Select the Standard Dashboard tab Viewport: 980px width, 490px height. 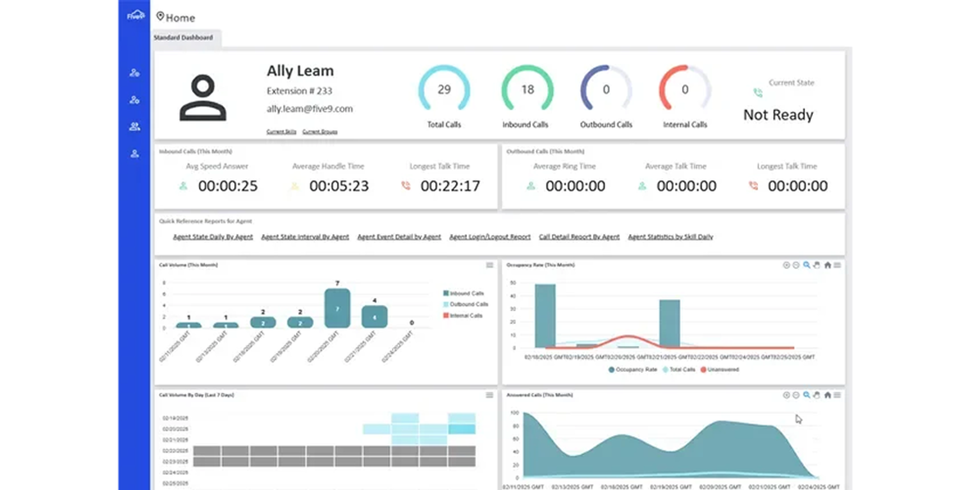(x=183, y=38)
